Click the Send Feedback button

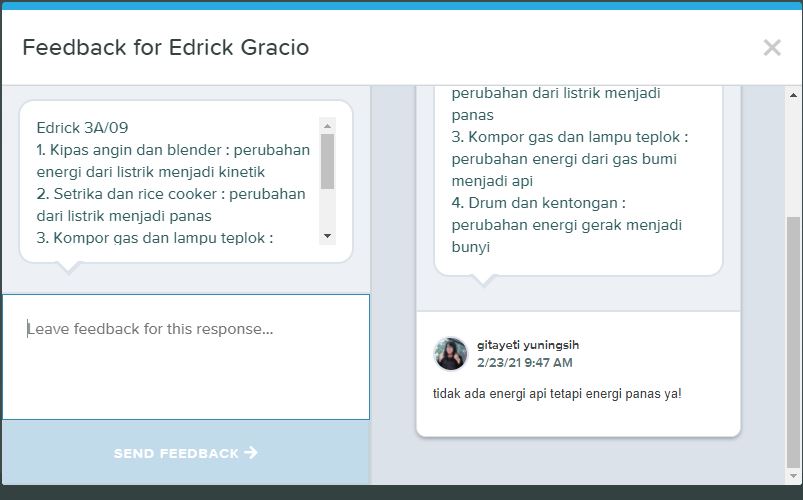(186, 453)
